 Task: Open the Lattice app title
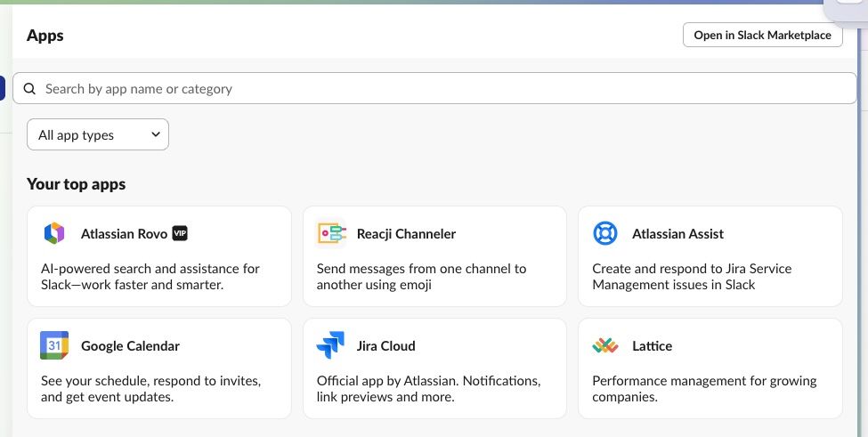tap(652, 346)
